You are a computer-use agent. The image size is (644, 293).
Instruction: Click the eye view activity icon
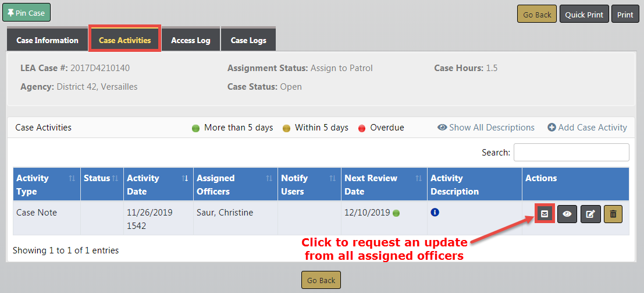point(567,214)
